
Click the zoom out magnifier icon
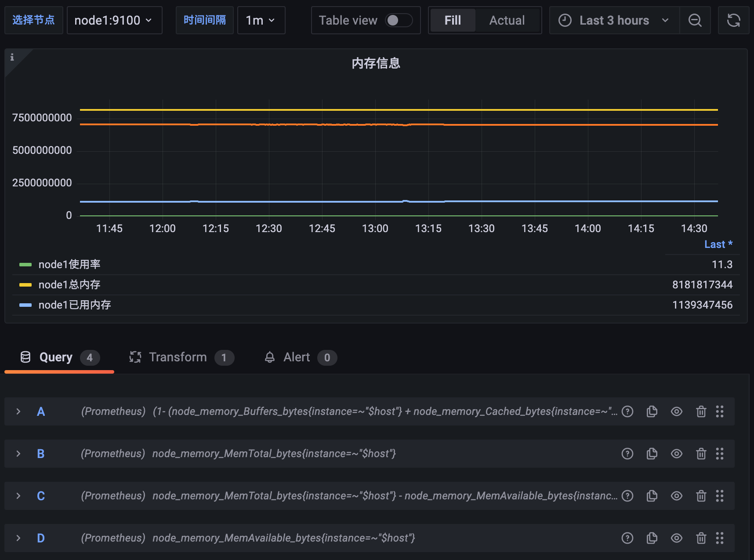point(695,20)
